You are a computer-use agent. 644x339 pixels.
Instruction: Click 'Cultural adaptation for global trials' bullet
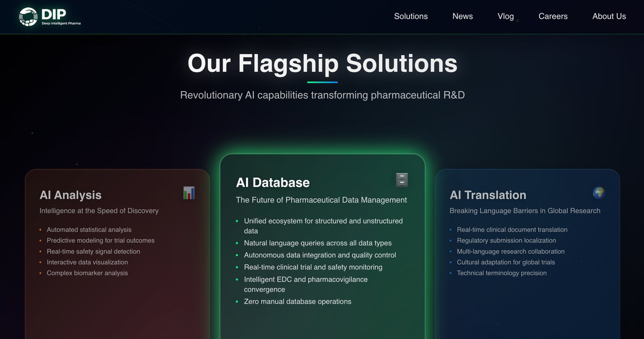[x=506, y=262]
